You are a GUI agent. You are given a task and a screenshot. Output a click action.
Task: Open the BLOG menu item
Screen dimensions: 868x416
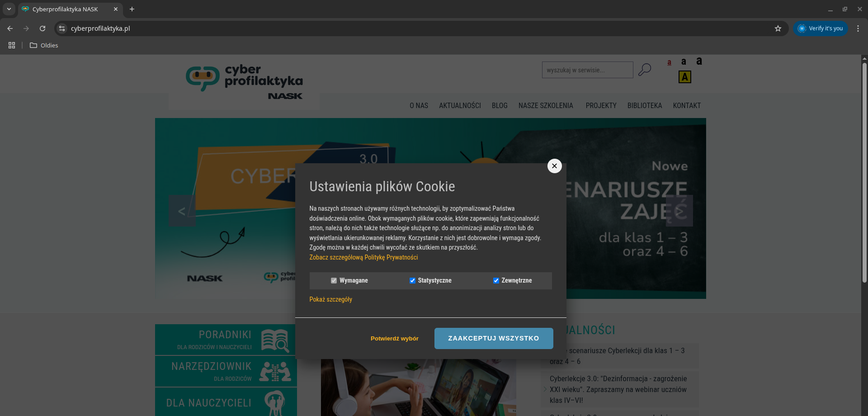click(x=500, y=105)
